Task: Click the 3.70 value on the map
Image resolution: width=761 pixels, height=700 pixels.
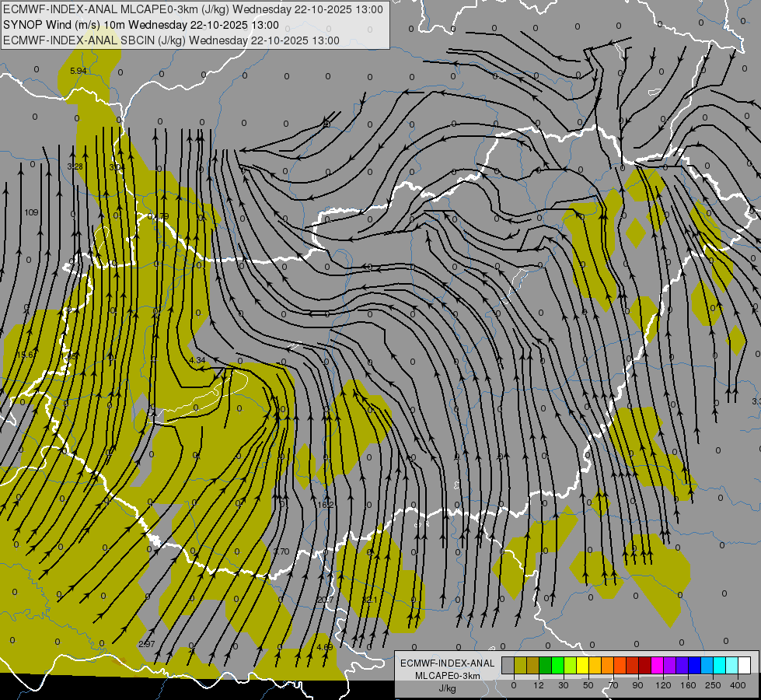Action: [281, 551]
